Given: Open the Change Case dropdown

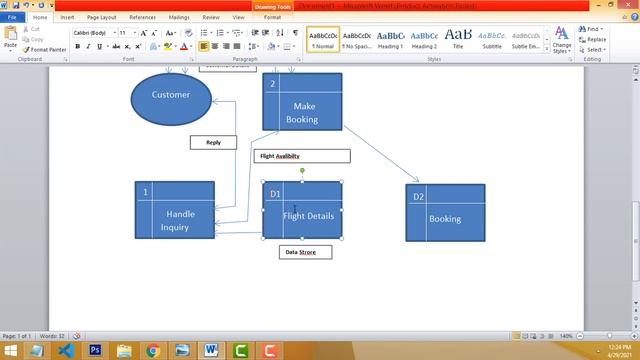Looking at the screenshot, I should 171,33.
